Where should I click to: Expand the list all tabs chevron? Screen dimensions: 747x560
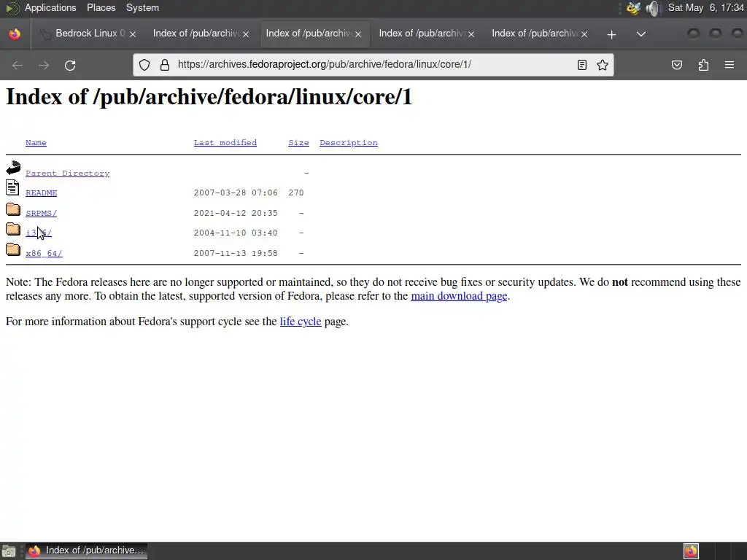(641, 34)
